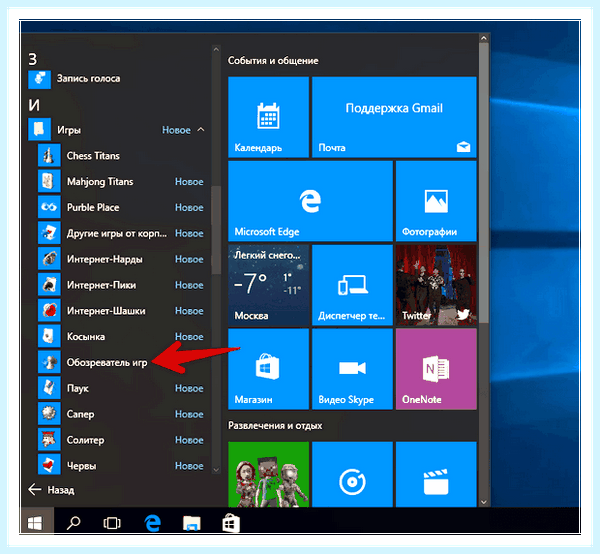Image resolution: width=600 pixels, height=554 pixels.
Task: Click the Mahjong Titans text label
Action: (x=100, y=182)
